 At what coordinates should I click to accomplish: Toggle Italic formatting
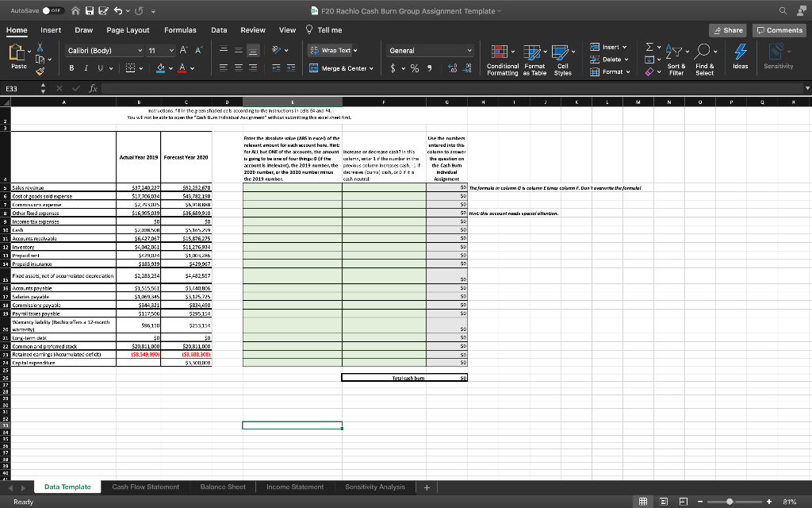point(86,68)
